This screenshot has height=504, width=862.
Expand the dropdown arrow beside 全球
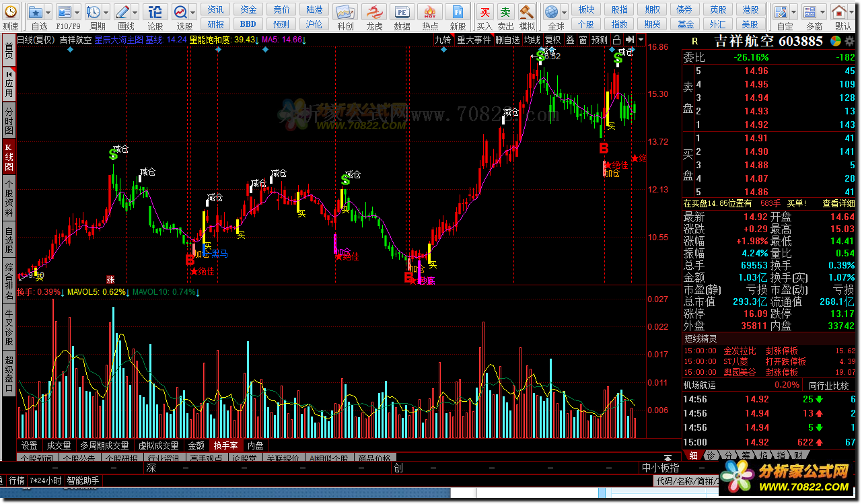click(565, 13)
